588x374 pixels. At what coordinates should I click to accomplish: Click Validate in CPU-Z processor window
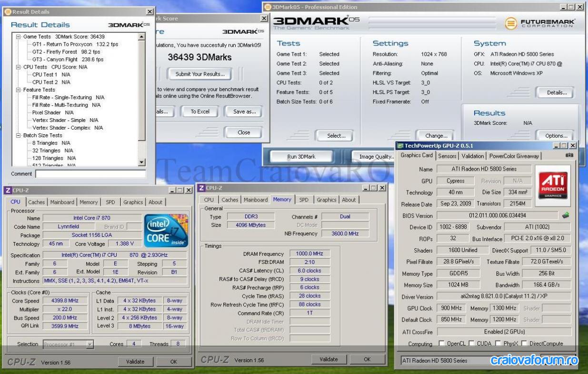135,362
